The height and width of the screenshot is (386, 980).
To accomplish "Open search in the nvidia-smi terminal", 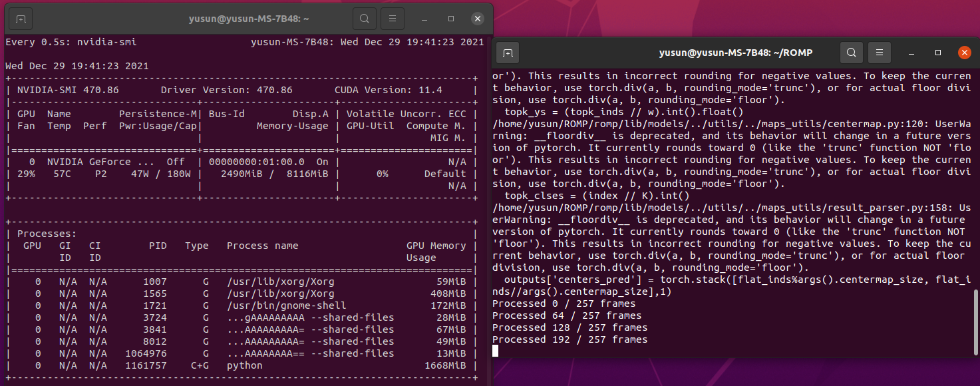I will (365, 18).
